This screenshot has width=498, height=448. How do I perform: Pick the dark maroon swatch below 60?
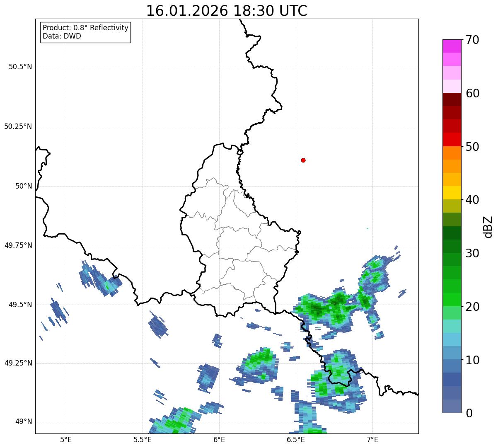[x=452, y=99]
